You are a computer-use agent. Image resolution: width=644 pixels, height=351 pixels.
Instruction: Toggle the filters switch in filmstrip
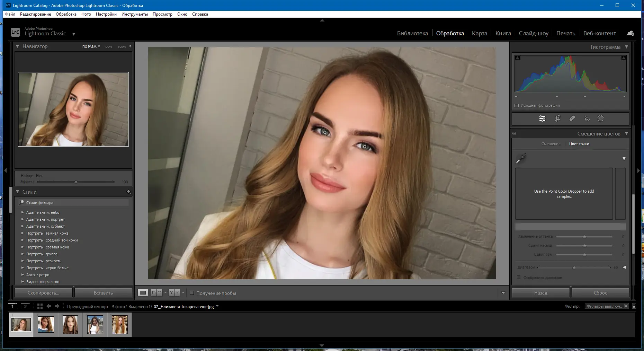click(634, 306)
